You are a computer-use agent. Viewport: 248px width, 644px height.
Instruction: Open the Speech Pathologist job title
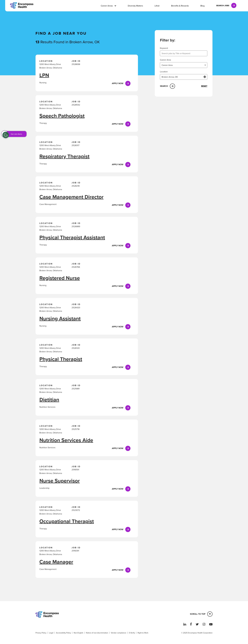click(x=62, y=116)
